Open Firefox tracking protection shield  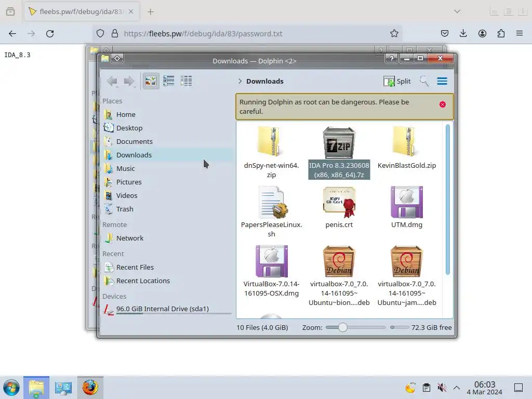click(100, 34)
